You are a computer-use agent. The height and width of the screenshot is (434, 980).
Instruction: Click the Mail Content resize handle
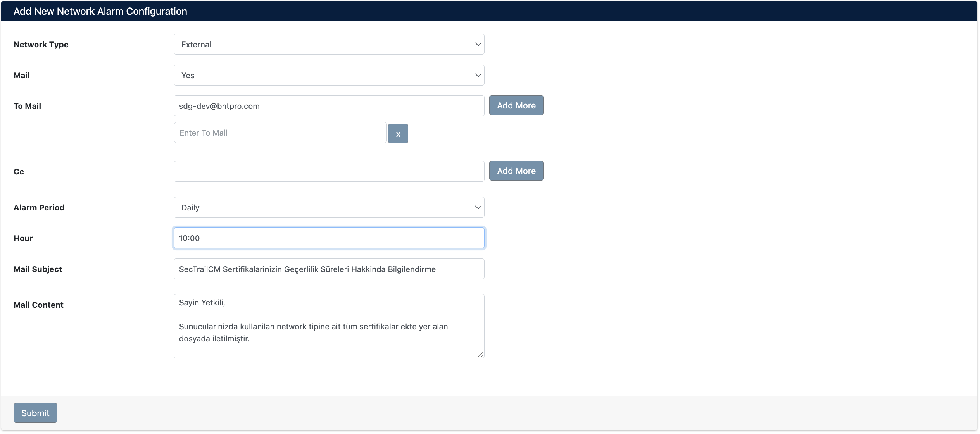click(x=481, y=354)
